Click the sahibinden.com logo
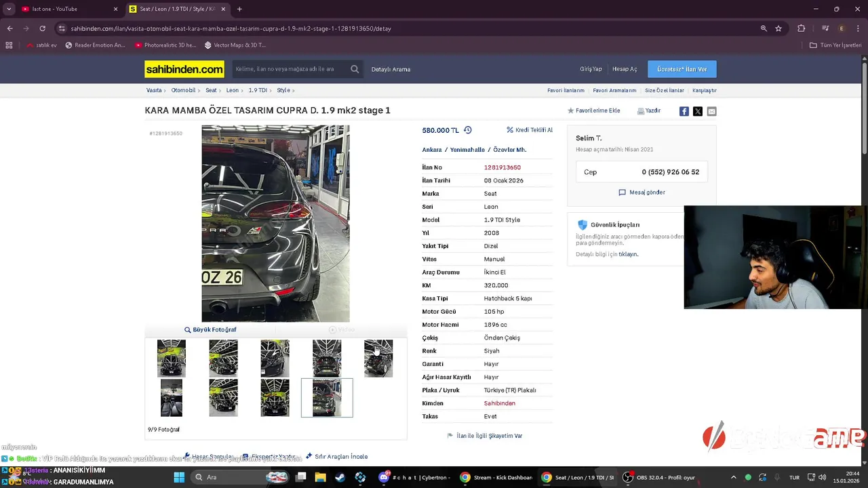868x488 pixels. pos(184,69)
